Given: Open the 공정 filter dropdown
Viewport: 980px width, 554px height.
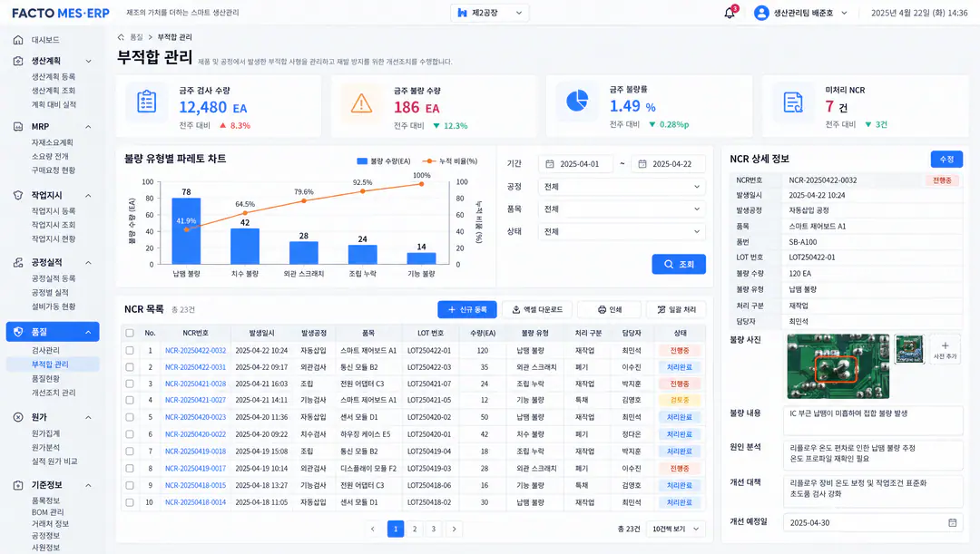Looking at the screenshot, I should click(622, 187).
